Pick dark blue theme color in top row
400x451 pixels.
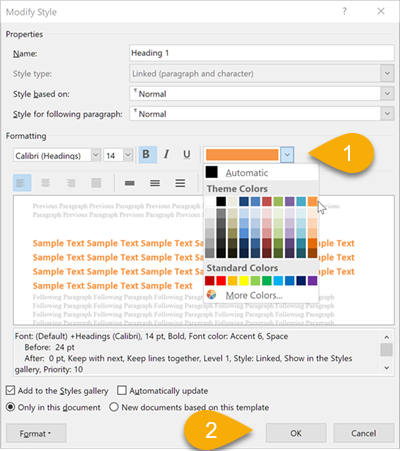pyautogui.click(x=244, y=201)
